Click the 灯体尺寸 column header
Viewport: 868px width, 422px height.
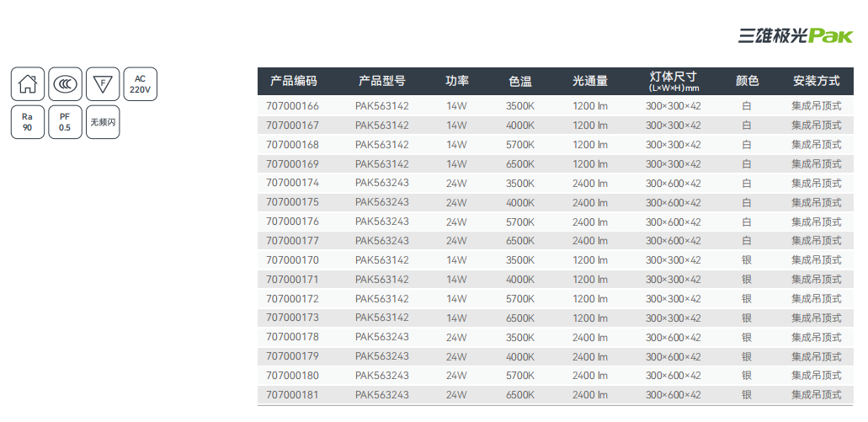(x=673, y=82)
